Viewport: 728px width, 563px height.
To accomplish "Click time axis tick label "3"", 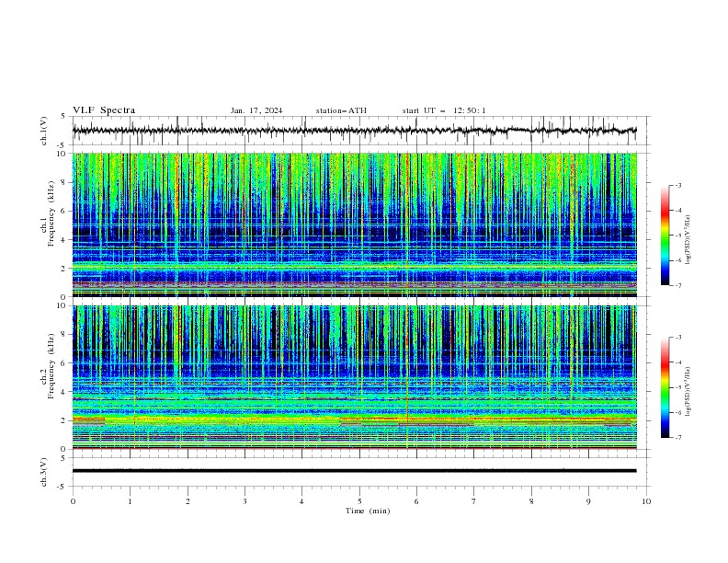I will coord(245,501).
